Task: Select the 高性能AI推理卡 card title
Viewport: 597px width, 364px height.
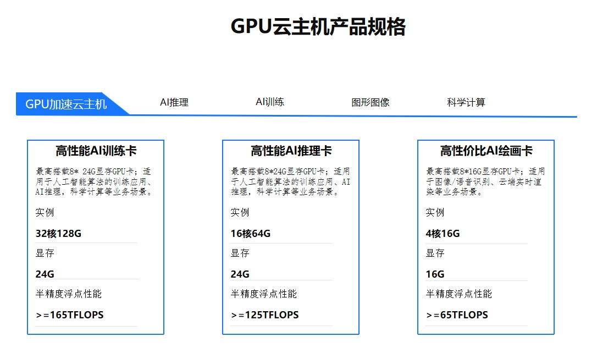Action: (291, 151)
